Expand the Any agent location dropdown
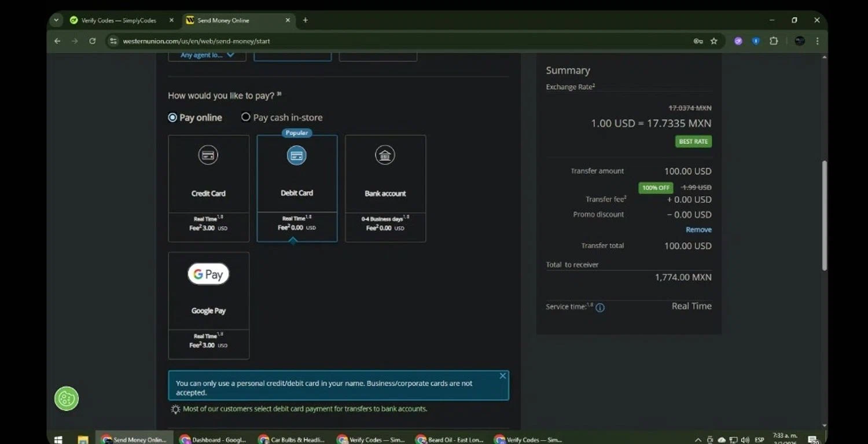The height and width of the screenshot is (444, 868). tap(207, 56)
